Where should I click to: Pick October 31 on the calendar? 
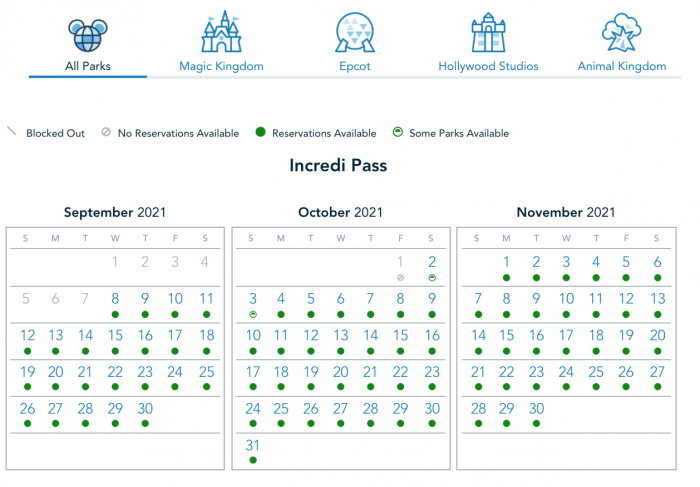252,445
